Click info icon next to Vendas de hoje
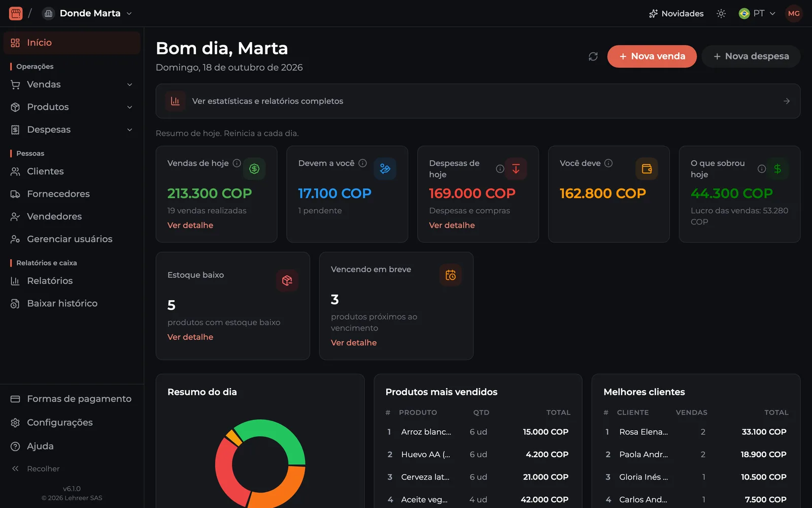 236,163
